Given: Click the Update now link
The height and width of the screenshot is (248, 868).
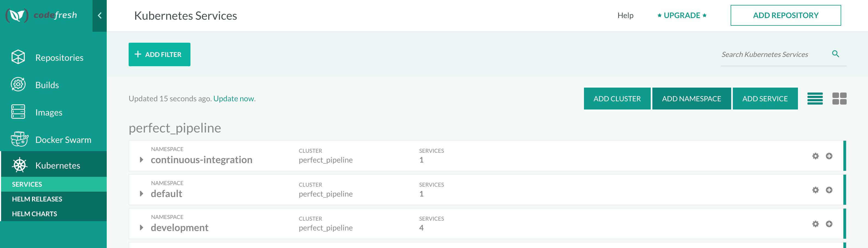Looking at the screenshot, I should [x=233, y=99].
